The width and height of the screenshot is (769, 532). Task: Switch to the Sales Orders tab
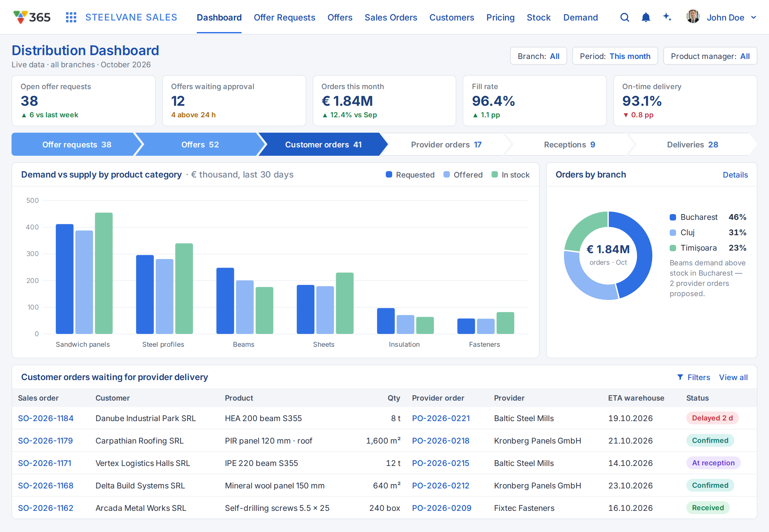pyautogui.click(x=391, y=17)
